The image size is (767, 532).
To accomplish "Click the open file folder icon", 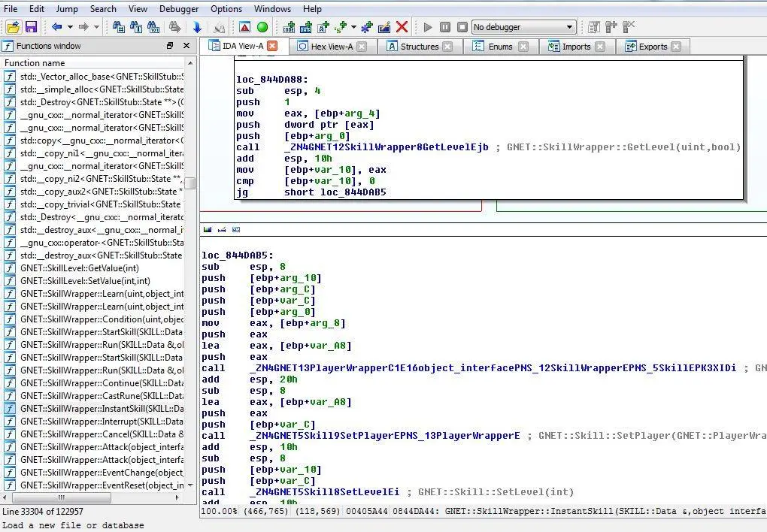I will point(14,27).
